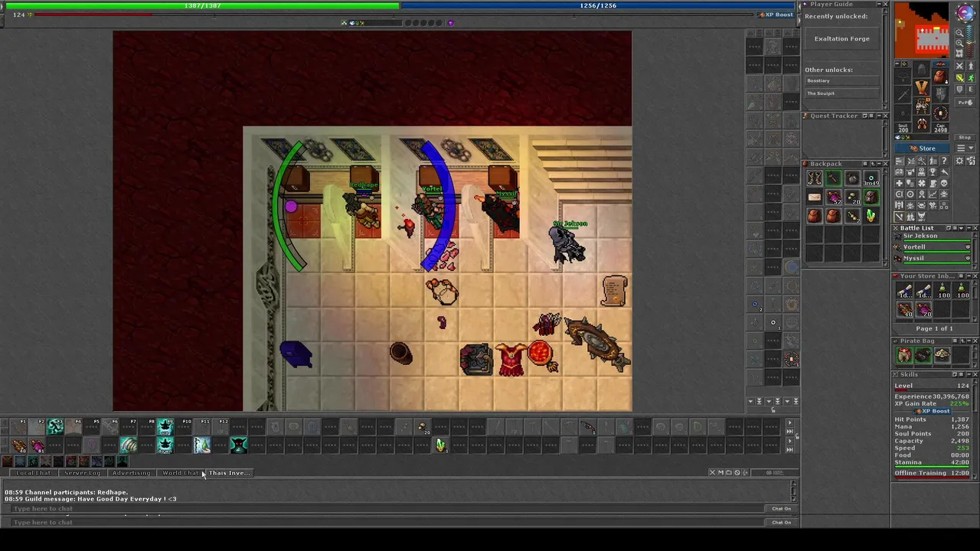
Task: Center the minimap on the player
Action: (959, 53)
